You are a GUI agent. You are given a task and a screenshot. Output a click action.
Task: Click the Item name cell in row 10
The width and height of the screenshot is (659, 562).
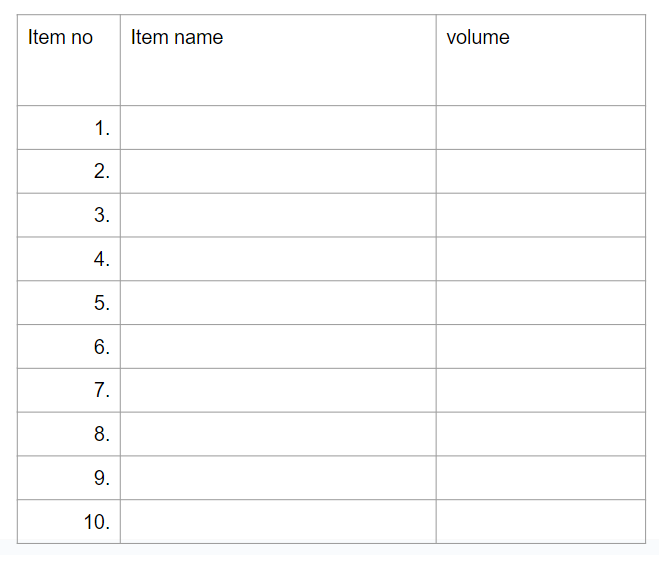(x=278, y=522)
